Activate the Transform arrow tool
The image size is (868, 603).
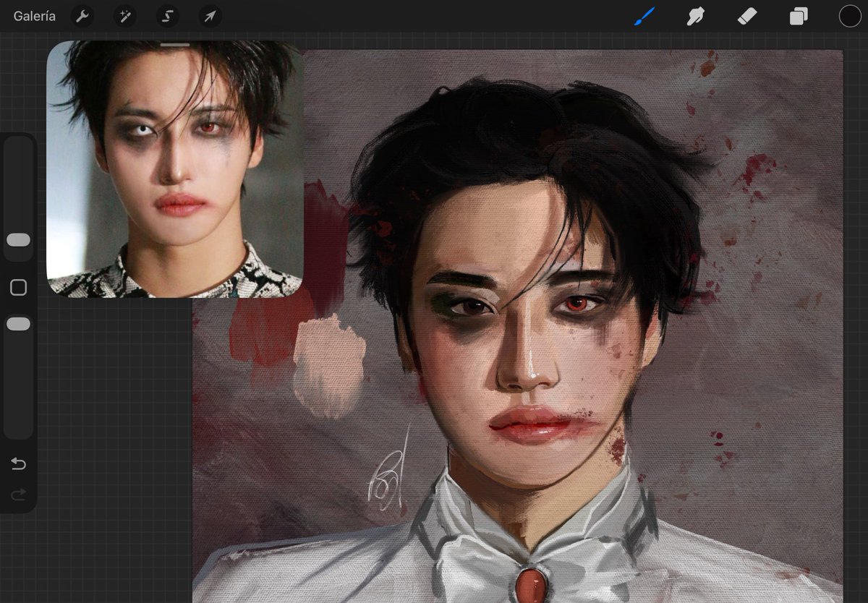210,16
